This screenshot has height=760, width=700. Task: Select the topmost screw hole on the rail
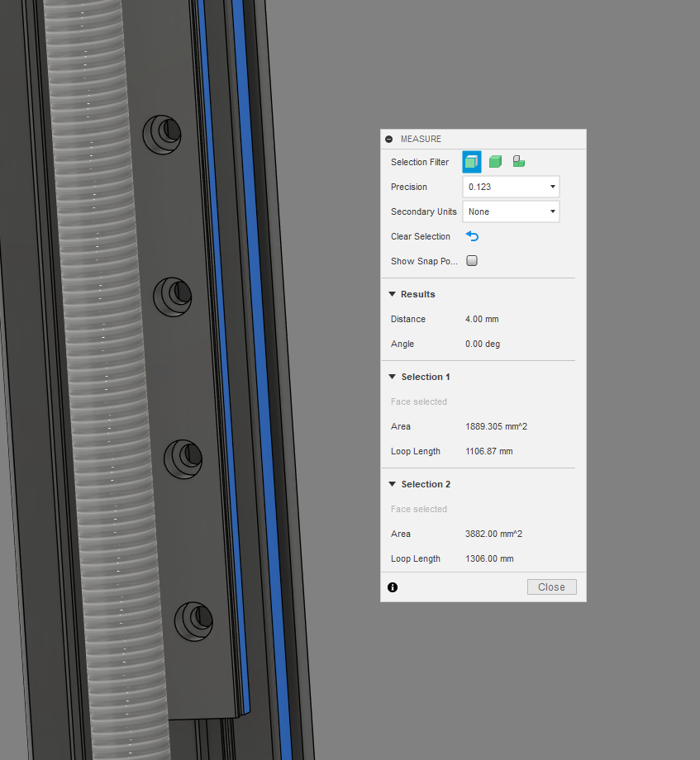(162, 132)
